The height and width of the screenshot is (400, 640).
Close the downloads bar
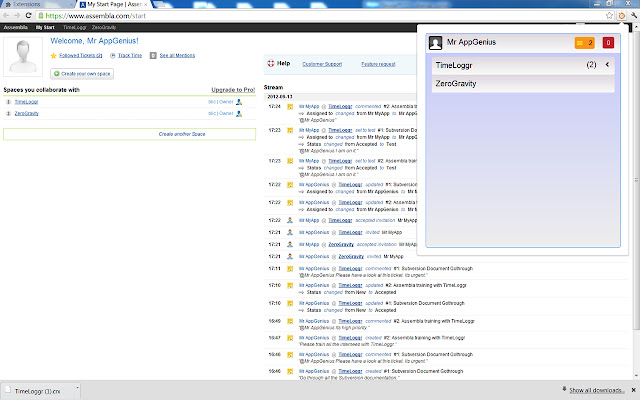pyautogui.click(x=634, y=390)
